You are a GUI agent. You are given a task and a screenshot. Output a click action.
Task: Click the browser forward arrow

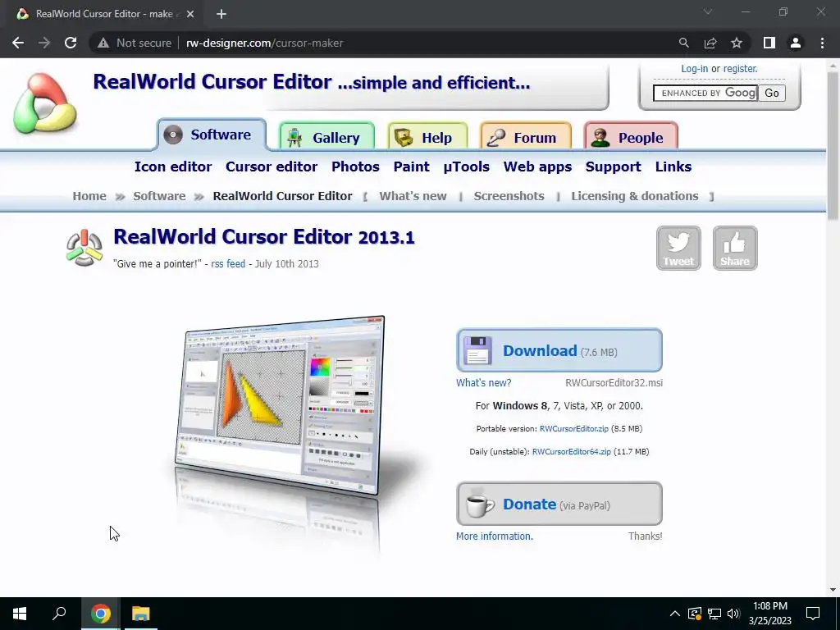pyautogui.click(x=44, y=43)
